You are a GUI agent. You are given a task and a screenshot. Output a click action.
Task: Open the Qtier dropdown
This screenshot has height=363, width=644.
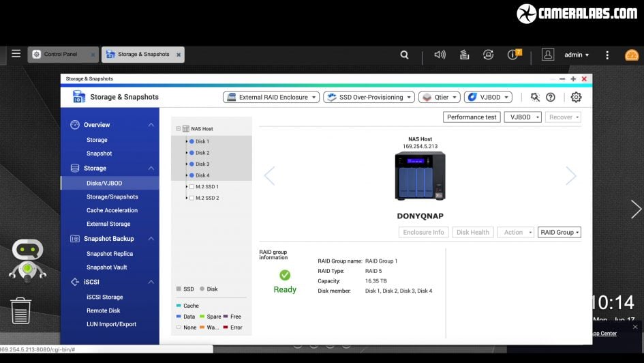pos(439,97)
